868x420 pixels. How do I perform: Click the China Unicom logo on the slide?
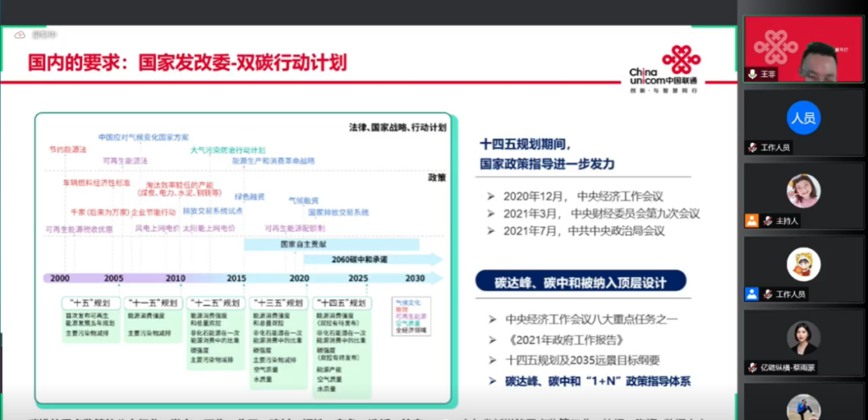(x=664, y=67)
